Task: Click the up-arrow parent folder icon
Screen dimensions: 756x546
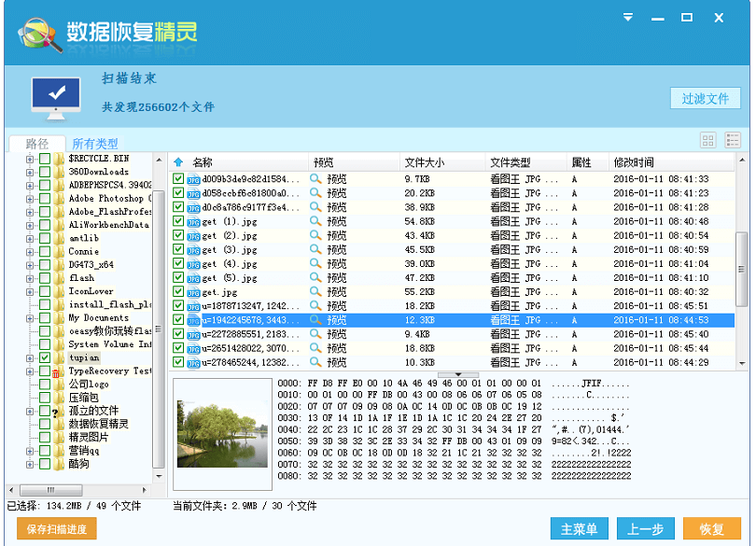Action: 178,162
